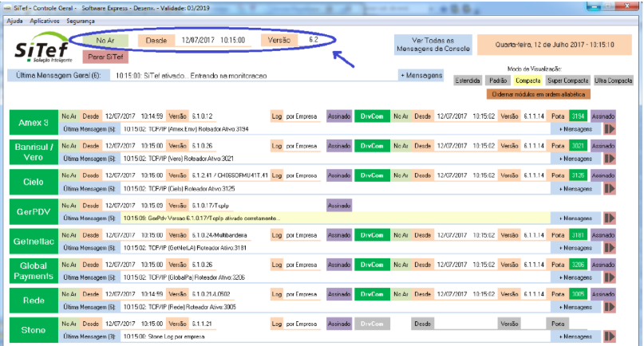Click the header No Ar status
The height and width of the screenshot is (346, 644).
tap(105, 40)
